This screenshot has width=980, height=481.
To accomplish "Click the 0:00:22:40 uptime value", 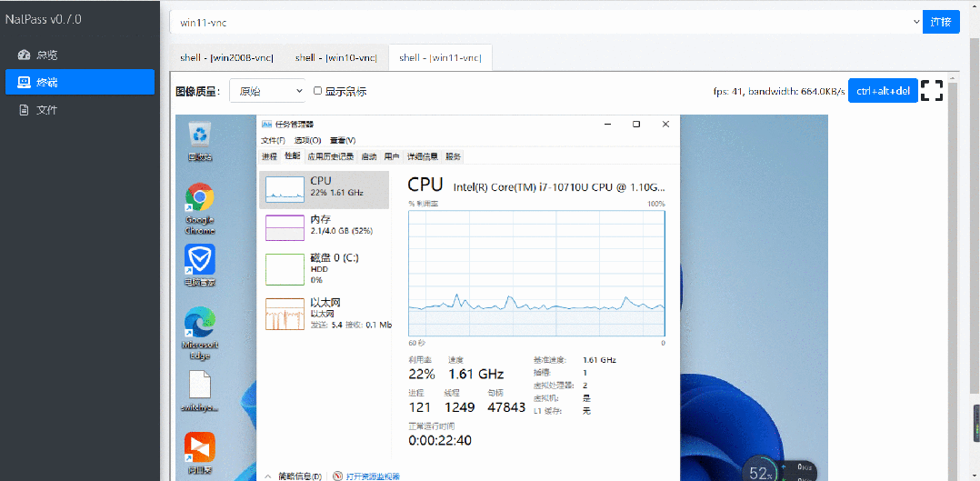I will [x=440, y=440].
